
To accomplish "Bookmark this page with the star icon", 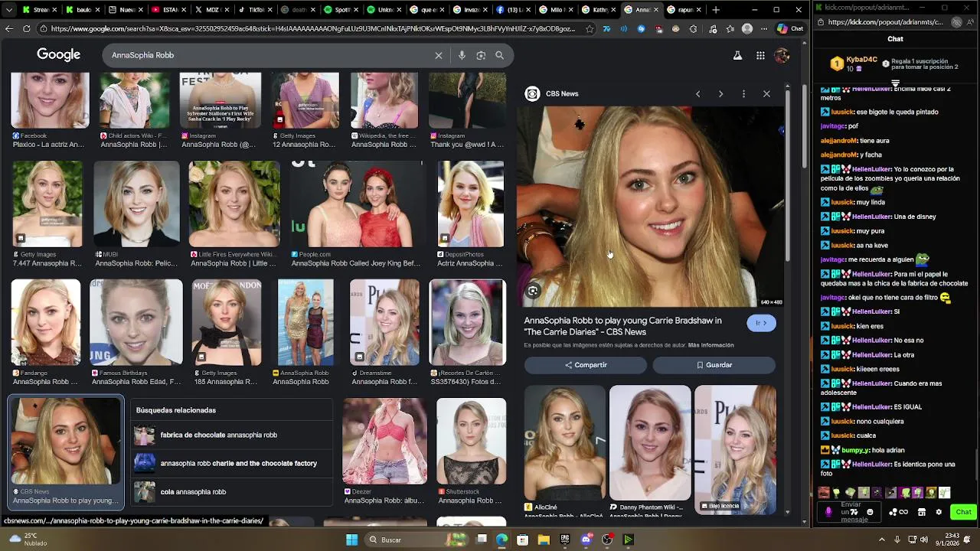I will (x=589, y=29).
